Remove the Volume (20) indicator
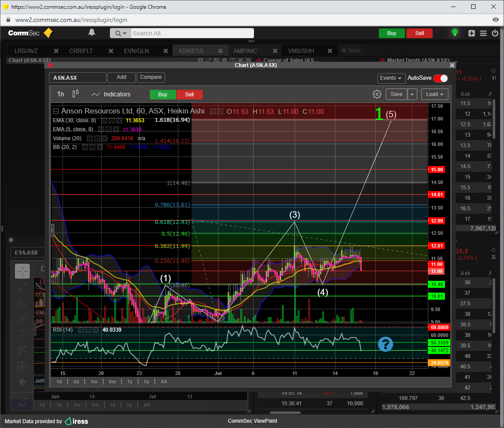Viewport: 504px width, 428px height. click(x=105, y=138)
